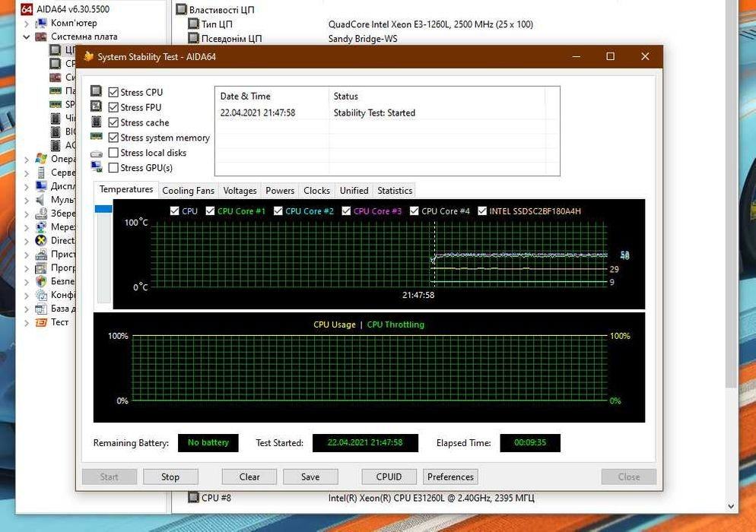Click the AIDA64 v6.30.5500 root icon
This screenshot has width=756, height=532.
pyautogui.click(x=27, y=8)
